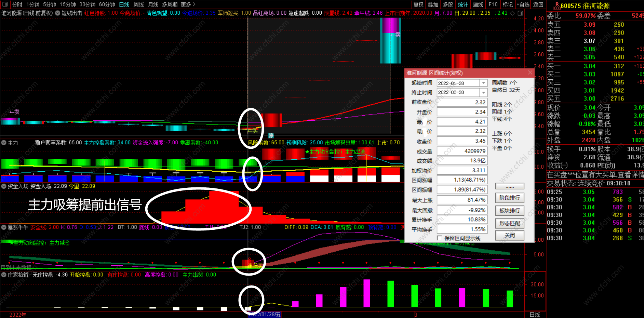Click the 最大上涨 value 81.47%
The width and height of the screenshot is (644, 318).
[x=462, y=200]
